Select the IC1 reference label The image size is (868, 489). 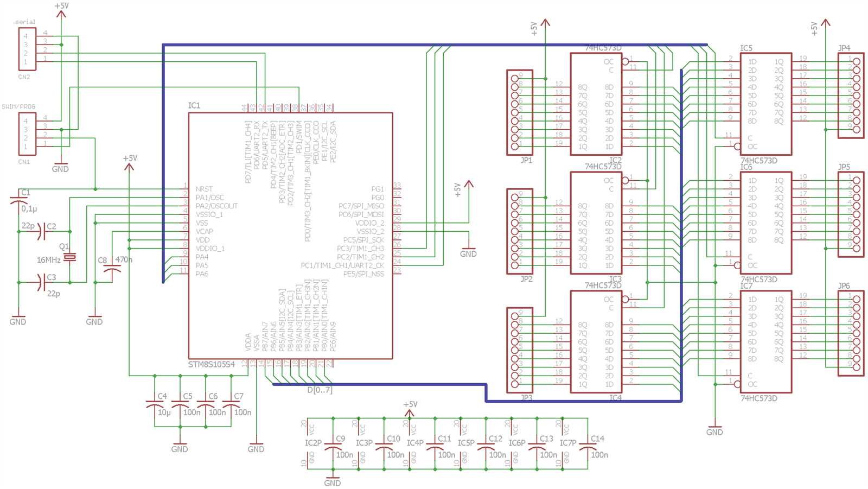194,105
